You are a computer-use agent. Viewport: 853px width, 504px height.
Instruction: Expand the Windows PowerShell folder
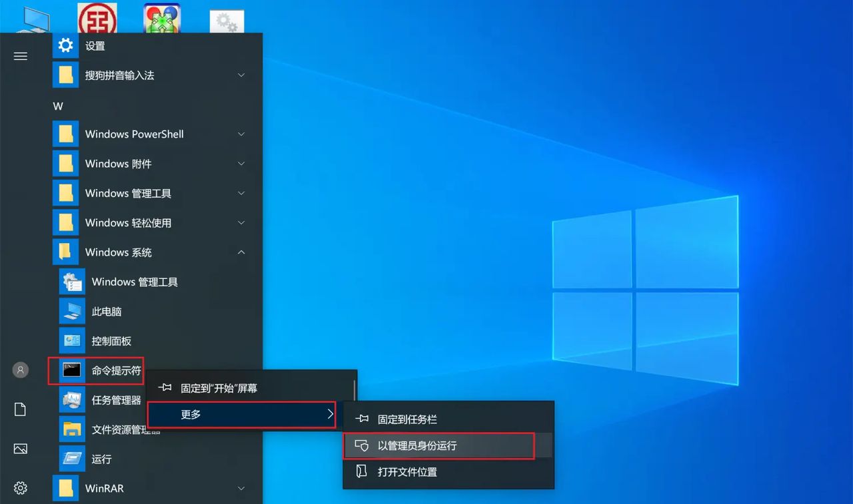[x=241, y=134]
